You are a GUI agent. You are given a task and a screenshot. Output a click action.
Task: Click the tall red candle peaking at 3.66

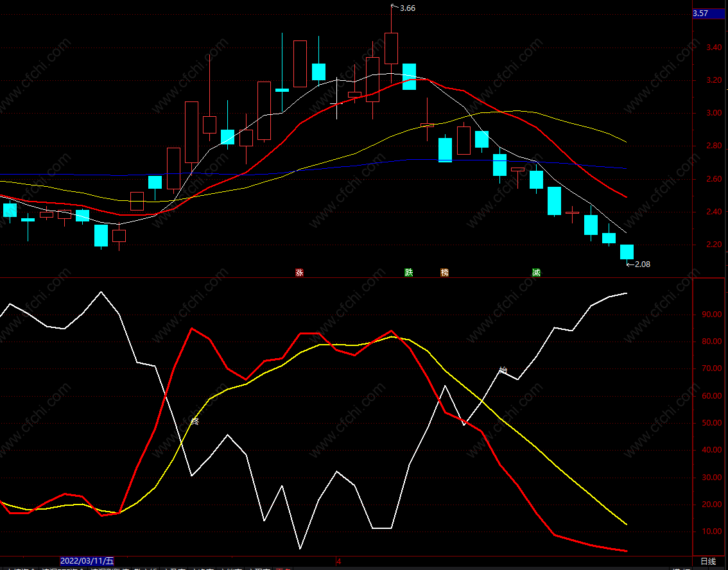coord(391,48)
